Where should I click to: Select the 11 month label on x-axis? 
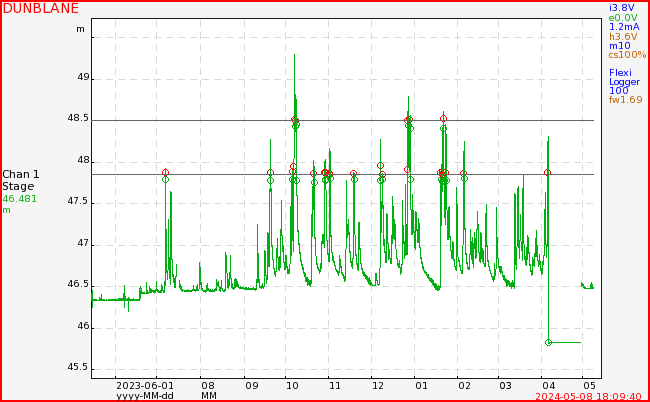point(334,385)
